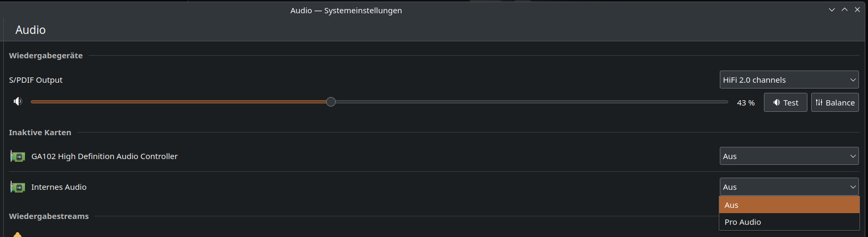
Task: Close the Audio settings window
Action: click(x=857, y=10)
